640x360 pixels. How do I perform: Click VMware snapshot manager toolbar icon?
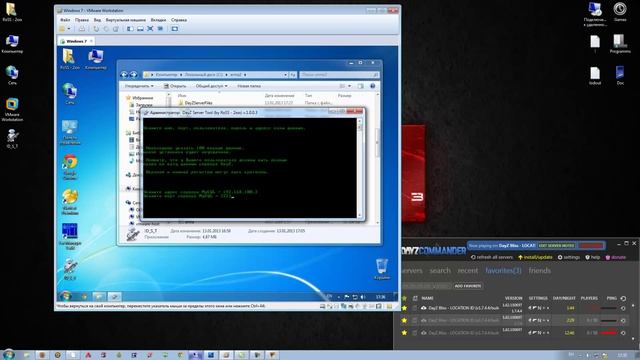coord(116,29)
